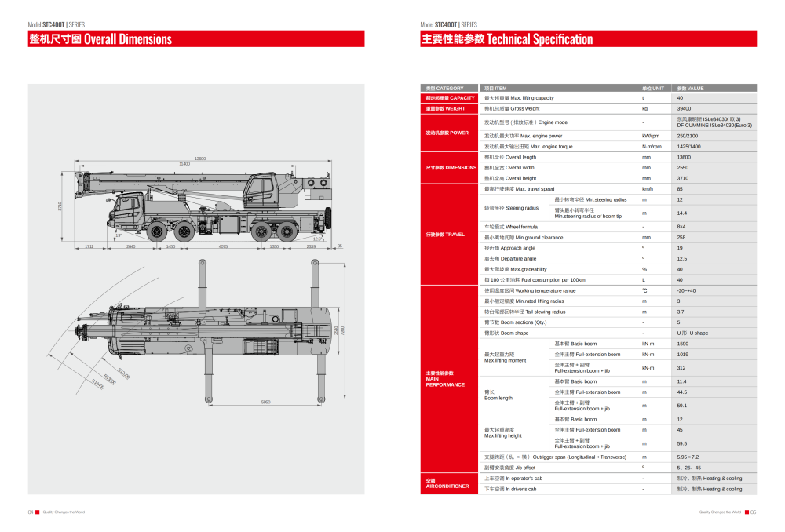
Task: Click the crane top-view plan drawing
Action: click(x=196, y=337)
